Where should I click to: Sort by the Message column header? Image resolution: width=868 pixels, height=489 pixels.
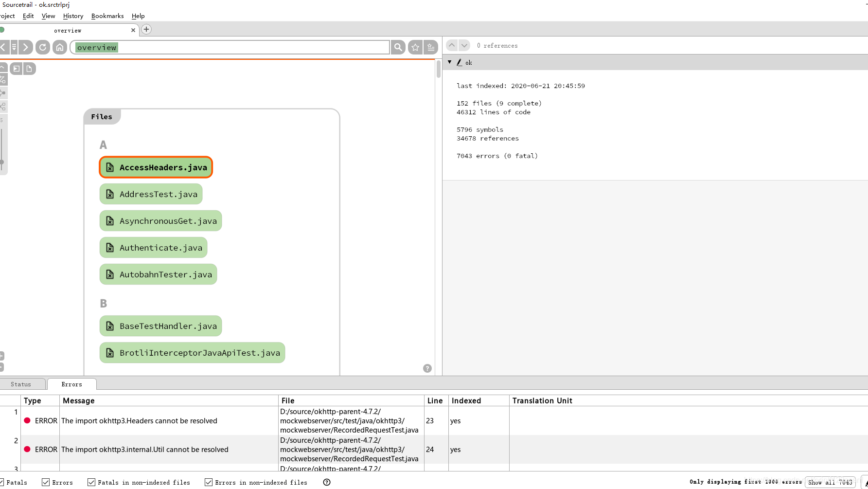coord(169,400)
